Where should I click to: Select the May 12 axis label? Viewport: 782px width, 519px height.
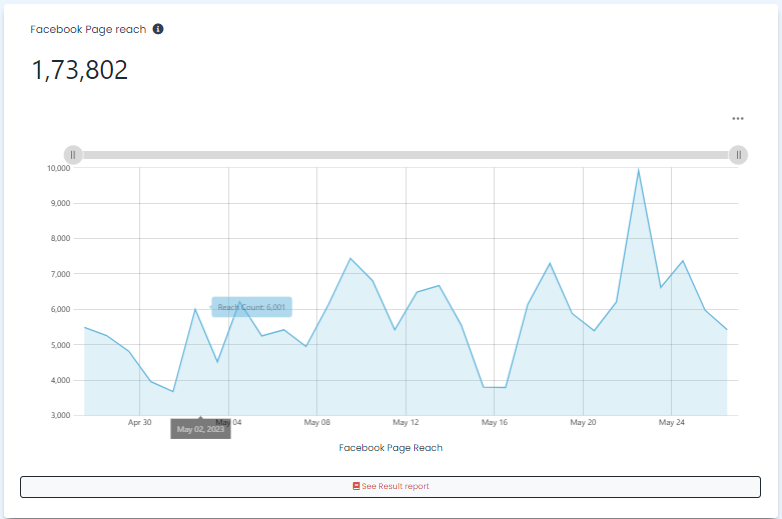[406, 423]
